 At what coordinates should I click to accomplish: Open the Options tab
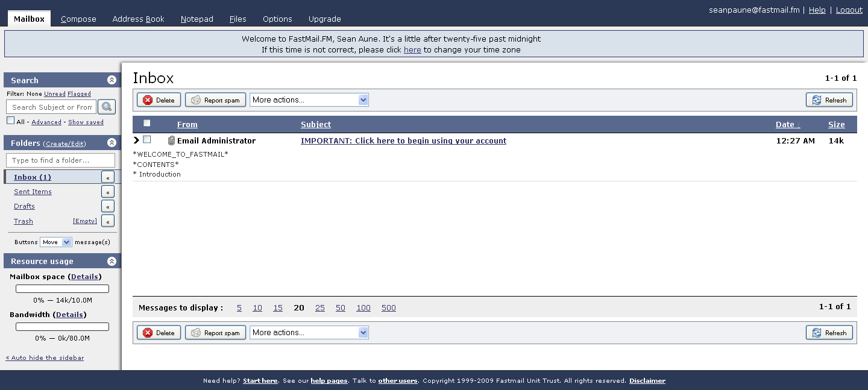pos(277,19)
